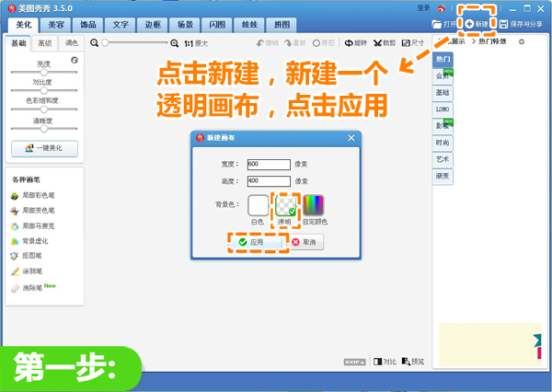The image size is (552, 392).
Task: Select 白色 white background swatch
Action: pos(258,205)
